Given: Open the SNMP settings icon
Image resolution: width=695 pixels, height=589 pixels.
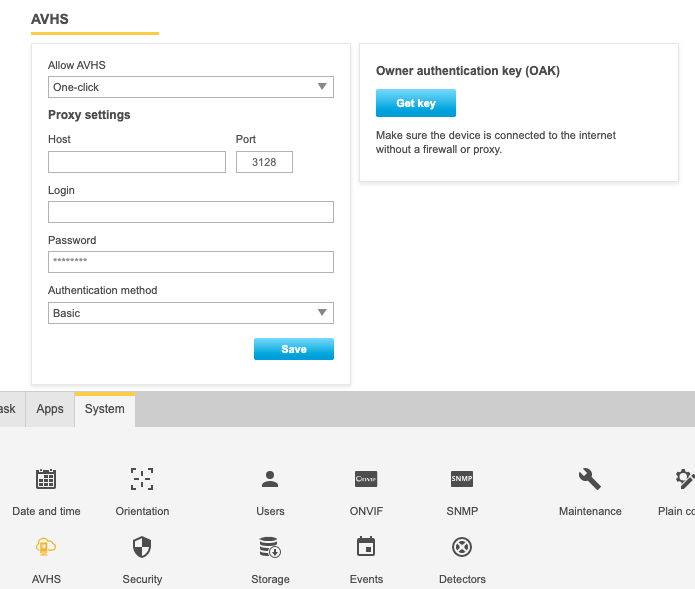Looking at the screenshot, I should point(462,479).
